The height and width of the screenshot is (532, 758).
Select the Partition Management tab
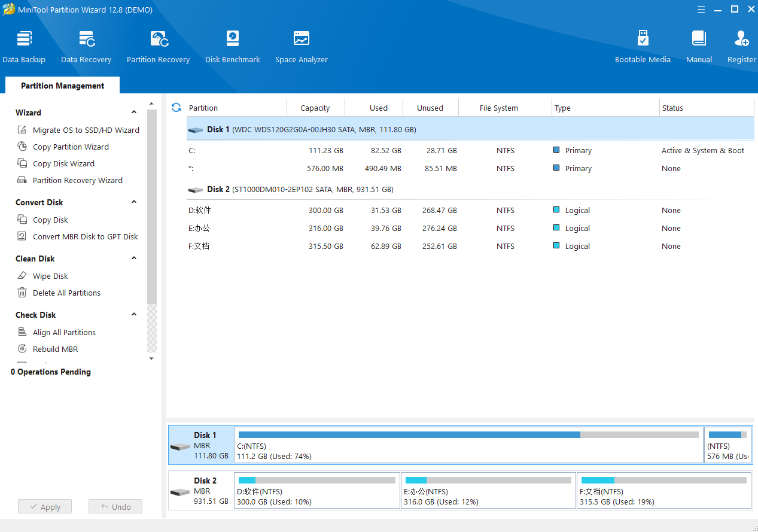point(62,86)
